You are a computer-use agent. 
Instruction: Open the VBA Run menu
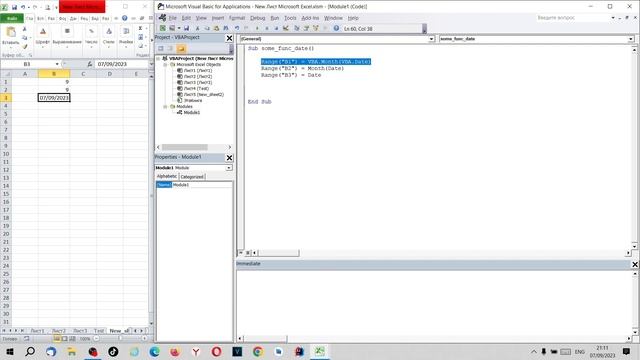275,18
